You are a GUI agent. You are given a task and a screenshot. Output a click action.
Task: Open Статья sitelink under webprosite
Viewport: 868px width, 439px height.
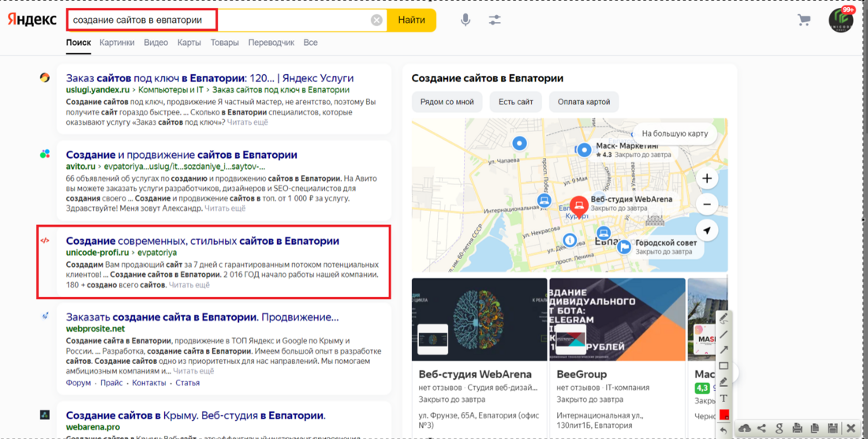point(188,382)
